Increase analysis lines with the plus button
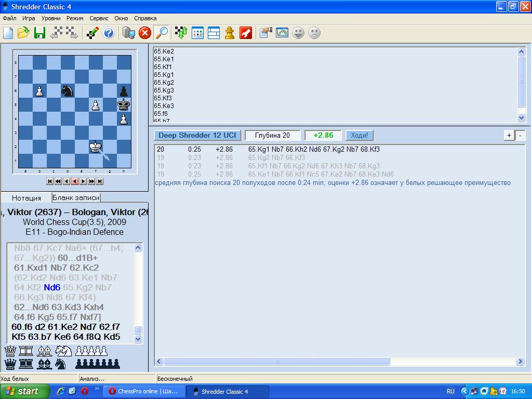This screenshot has height=399, width=532. point(509,136)
